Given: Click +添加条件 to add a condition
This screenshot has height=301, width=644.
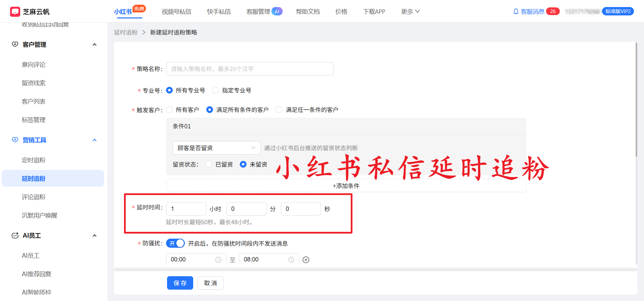Looking at the screenshot, I should coord(346,186).
